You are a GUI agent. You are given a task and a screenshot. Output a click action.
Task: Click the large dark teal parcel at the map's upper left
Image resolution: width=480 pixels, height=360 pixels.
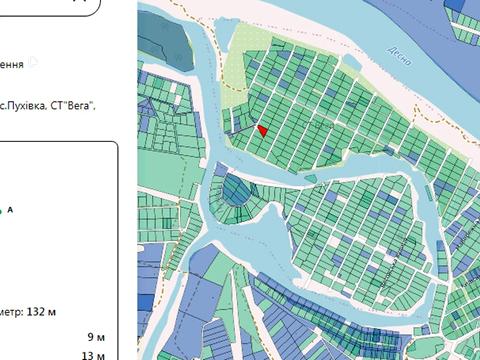(163, 40)
